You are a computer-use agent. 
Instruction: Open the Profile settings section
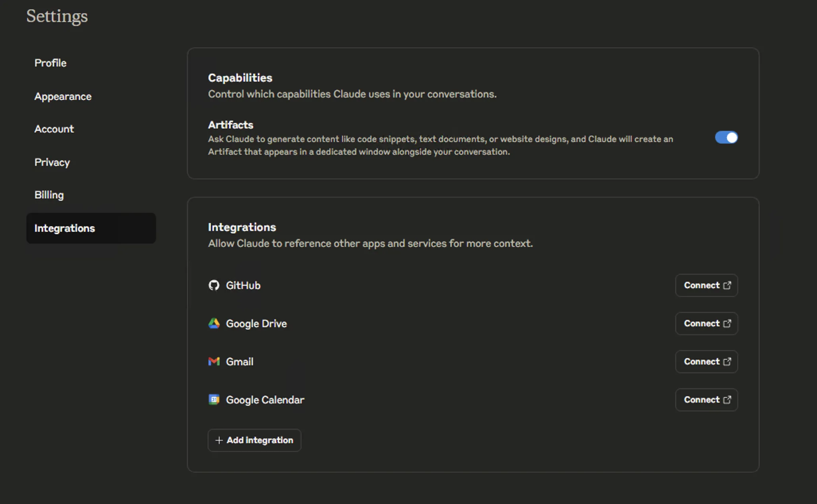(x=91, y=63)
